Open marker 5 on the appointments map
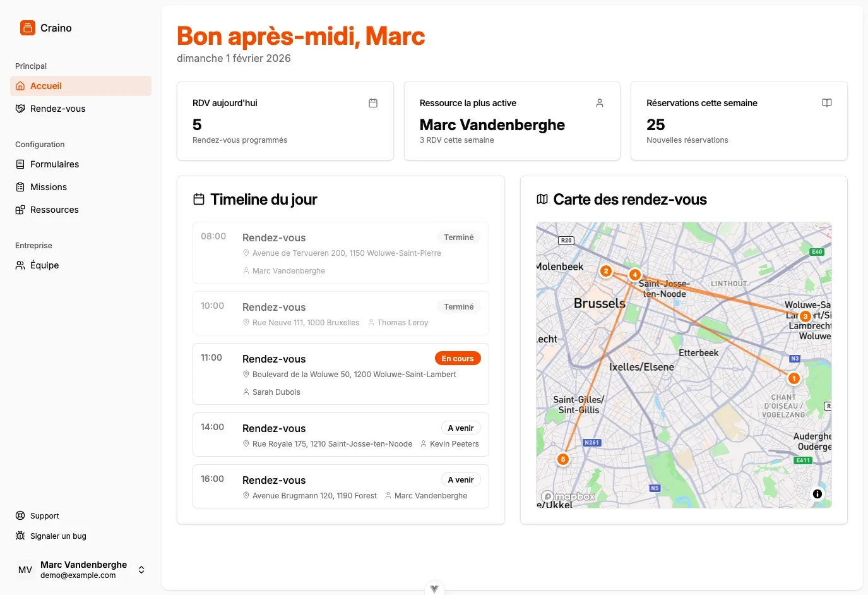868x595 pixels. tap(562, 459)
